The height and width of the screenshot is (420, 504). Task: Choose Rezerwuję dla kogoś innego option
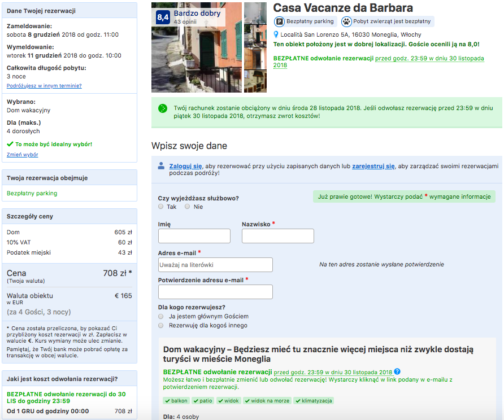(x=160, y=325)
